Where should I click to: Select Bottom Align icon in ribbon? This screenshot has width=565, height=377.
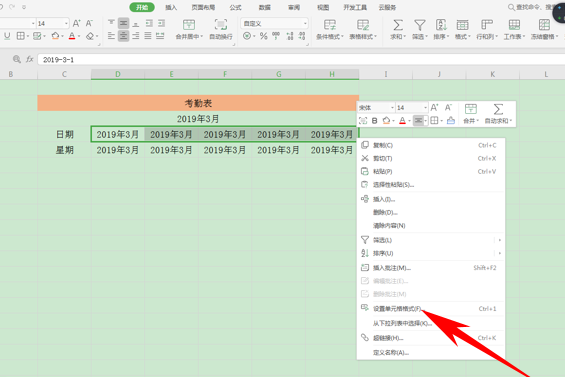coord(136,23)
